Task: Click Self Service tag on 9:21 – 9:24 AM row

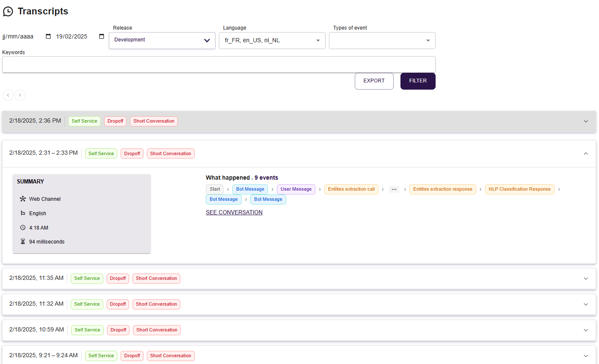Action: click(x=101, y=356)
